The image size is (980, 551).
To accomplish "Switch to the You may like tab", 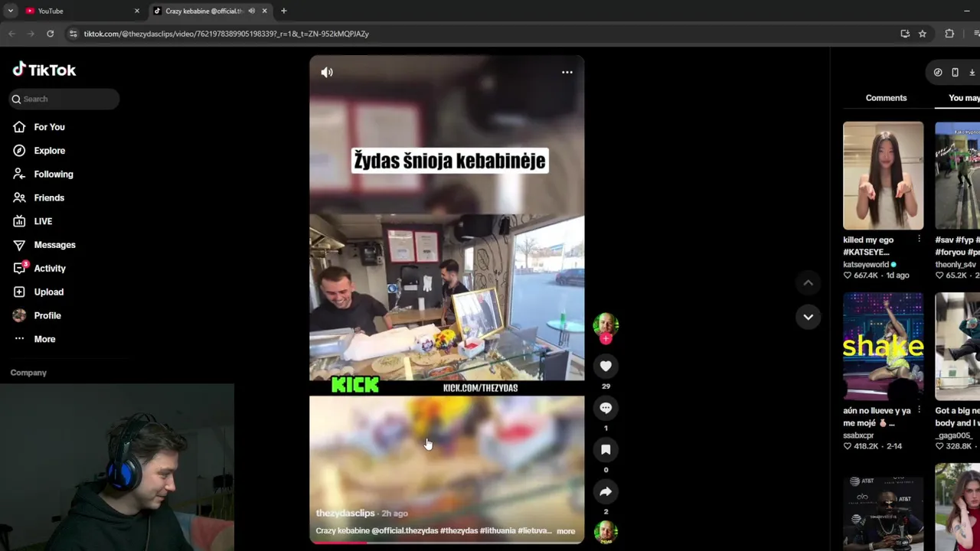I will tap(964, 98).
